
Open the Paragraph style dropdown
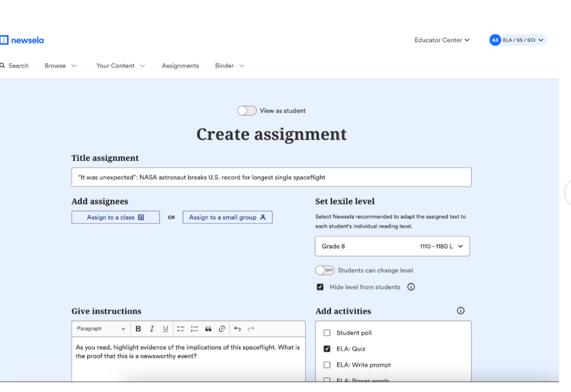(100, 328)
